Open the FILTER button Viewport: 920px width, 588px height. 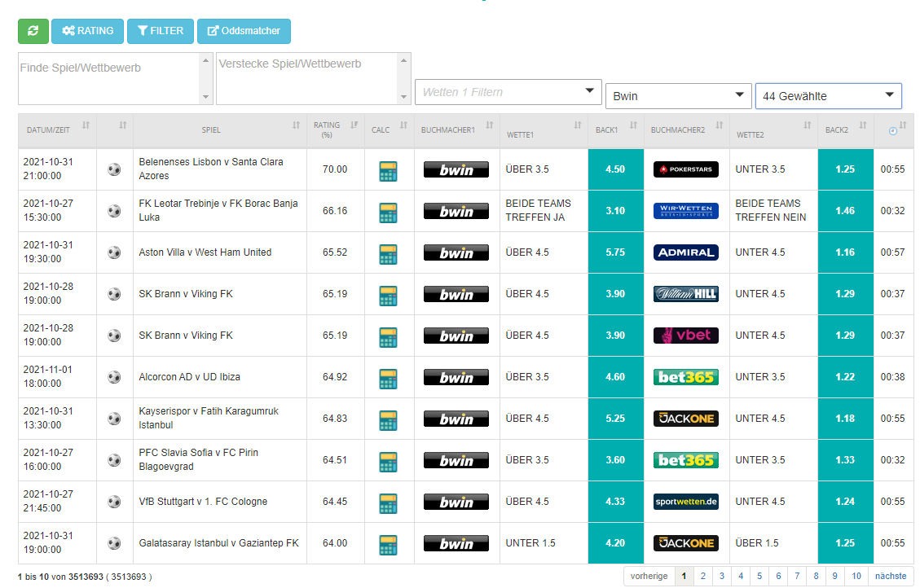[x=161, y=31]
